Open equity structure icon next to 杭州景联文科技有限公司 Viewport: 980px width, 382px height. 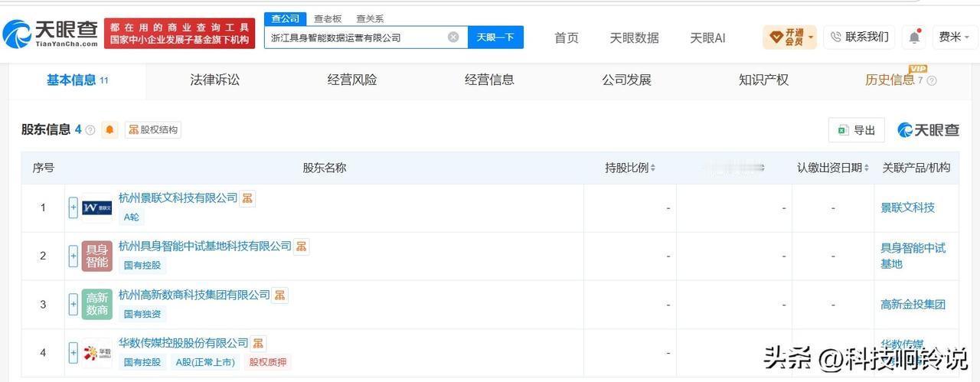pyautogui.click(x=247, y=198)
